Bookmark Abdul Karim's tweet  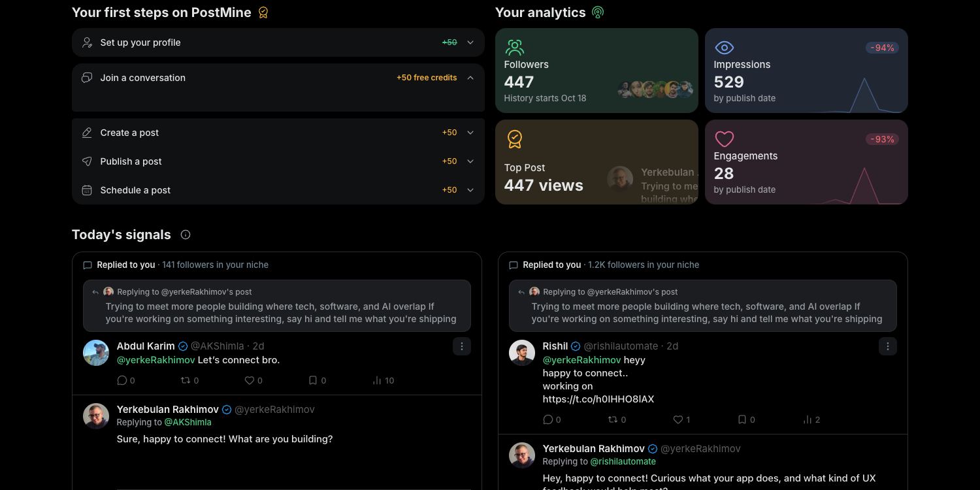tap(313, 380)
